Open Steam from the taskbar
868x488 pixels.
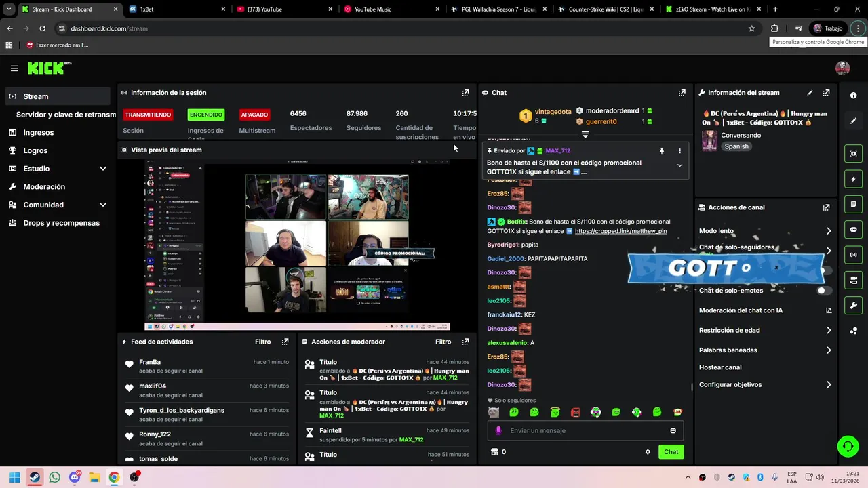35,477
